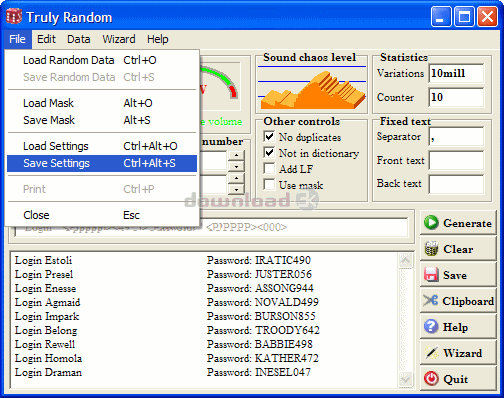Click Password: NOVALD499 text

tap(263, 302)
